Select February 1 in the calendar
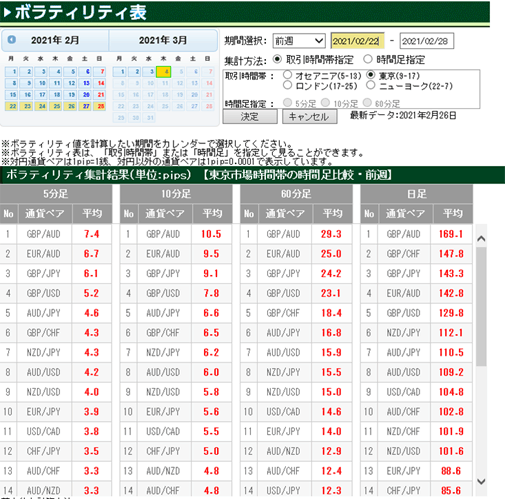Viewport: 505px width, 499px height. [12, 72]
